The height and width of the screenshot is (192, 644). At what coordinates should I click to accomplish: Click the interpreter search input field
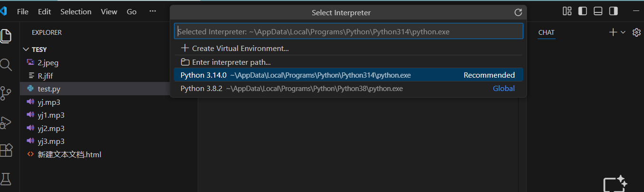coord(348,32)
